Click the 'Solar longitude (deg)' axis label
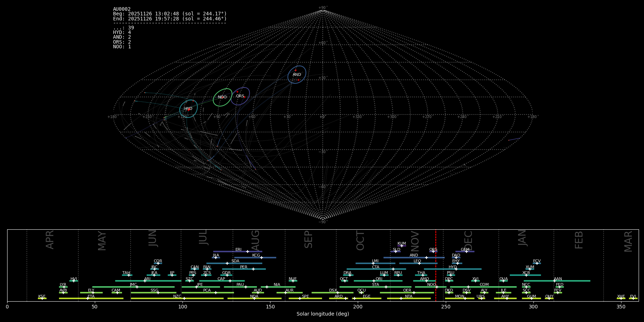This screenshot has height=322, width=644. point(322,314)
